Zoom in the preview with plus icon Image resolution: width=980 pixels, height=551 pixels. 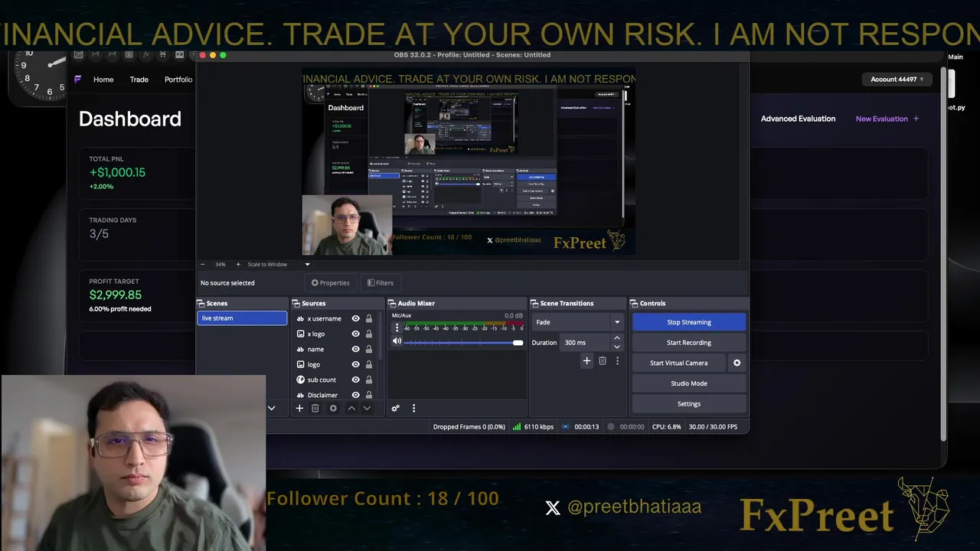[x=238, y=265]
